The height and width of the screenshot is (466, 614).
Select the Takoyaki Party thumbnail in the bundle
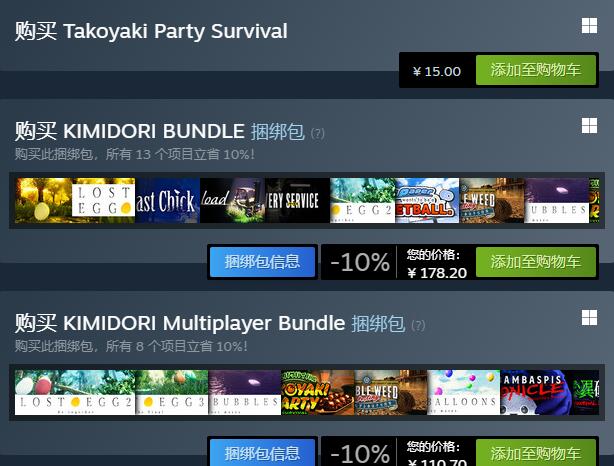(x=318, y=392)
